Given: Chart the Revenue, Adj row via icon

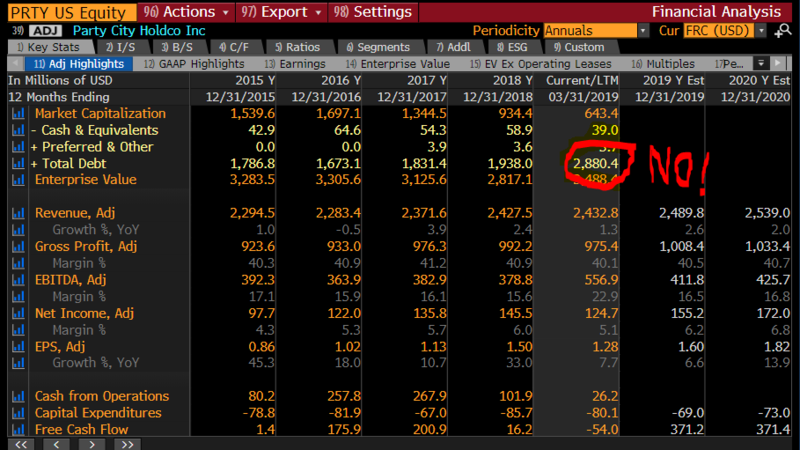Looking at the screenshot, I should click(18, 213).
